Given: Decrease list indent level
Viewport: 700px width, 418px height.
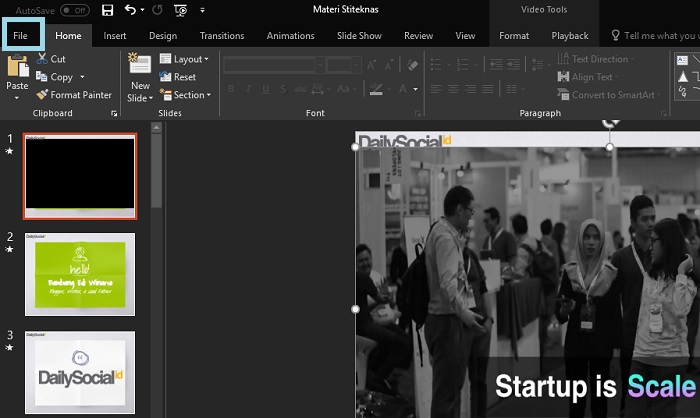Looking at the screenshot, I should [x=496, y=65].
